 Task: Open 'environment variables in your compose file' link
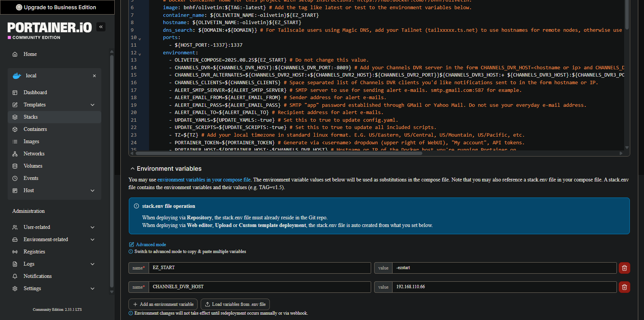[204, 180]
